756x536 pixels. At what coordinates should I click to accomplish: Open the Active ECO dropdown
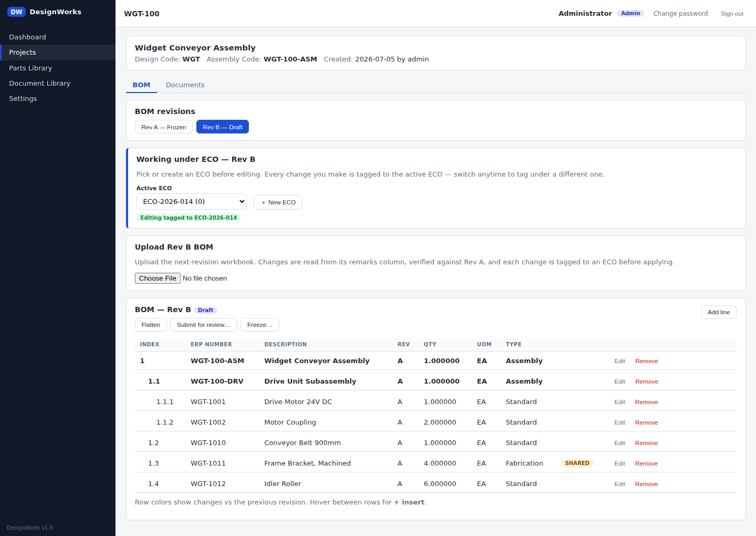[192, 202]
